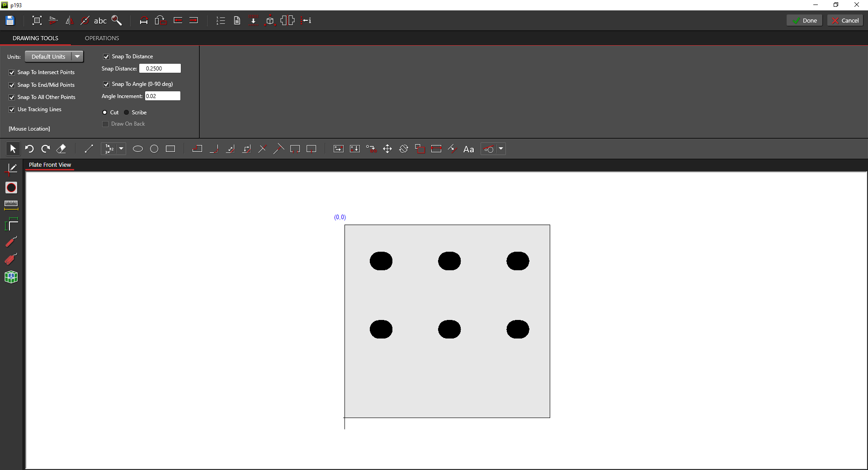The width and height of the screenshot is (868, 470).
Task: Select the arrow pointer selection tool
Action: 13,149
